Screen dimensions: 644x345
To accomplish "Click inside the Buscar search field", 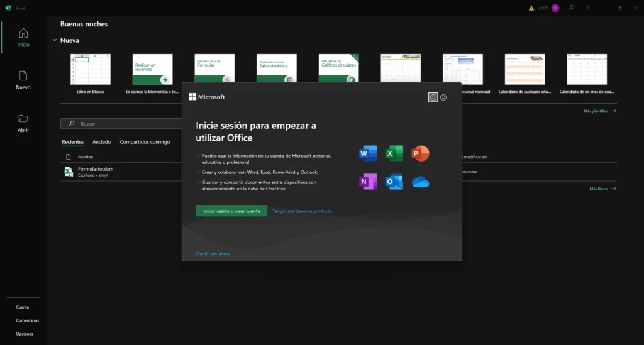I will [126, 124].
